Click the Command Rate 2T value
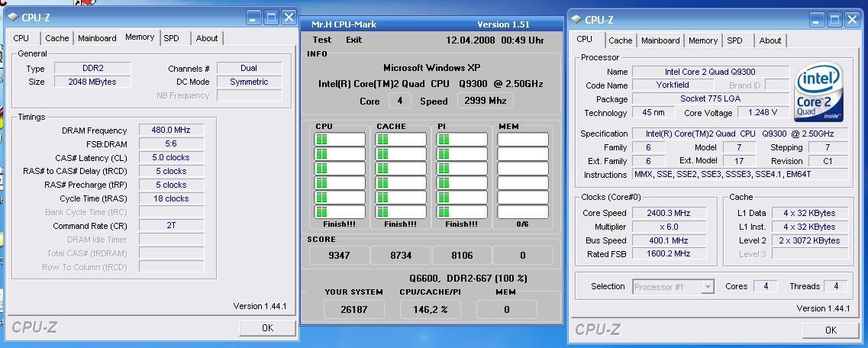This screenshot has height=348, width=868. [x=171, y=226]
